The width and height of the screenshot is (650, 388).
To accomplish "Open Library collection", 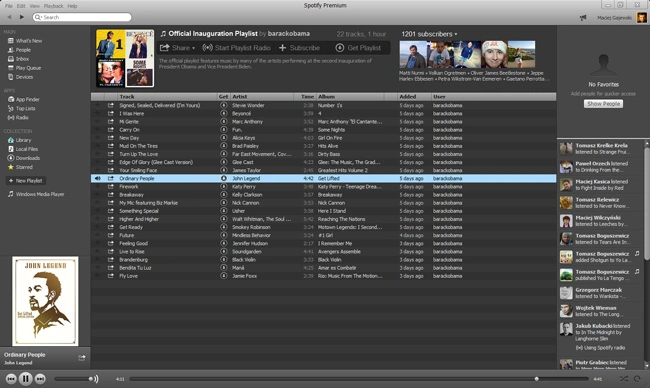I will pos(19,140).
